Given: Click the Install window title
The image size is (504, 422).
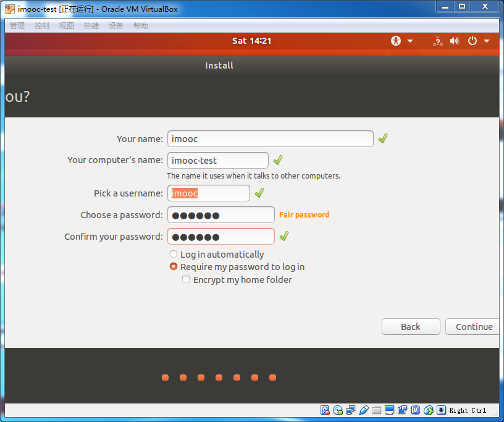Looking at the screenshot, I should 219,65.
